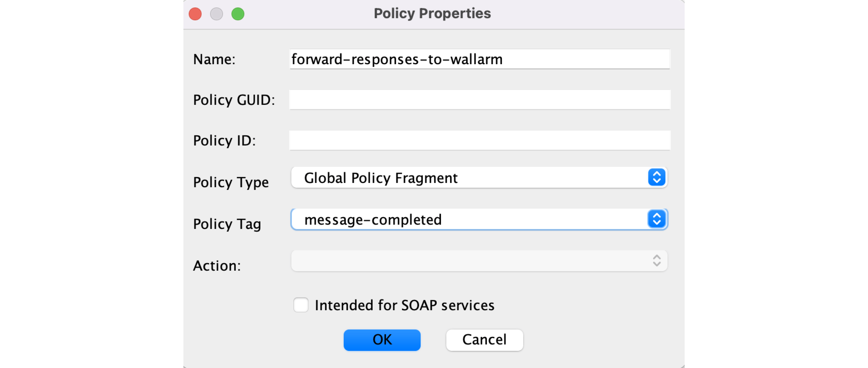
Task: Click the Name text field
Action: (480, 59)
